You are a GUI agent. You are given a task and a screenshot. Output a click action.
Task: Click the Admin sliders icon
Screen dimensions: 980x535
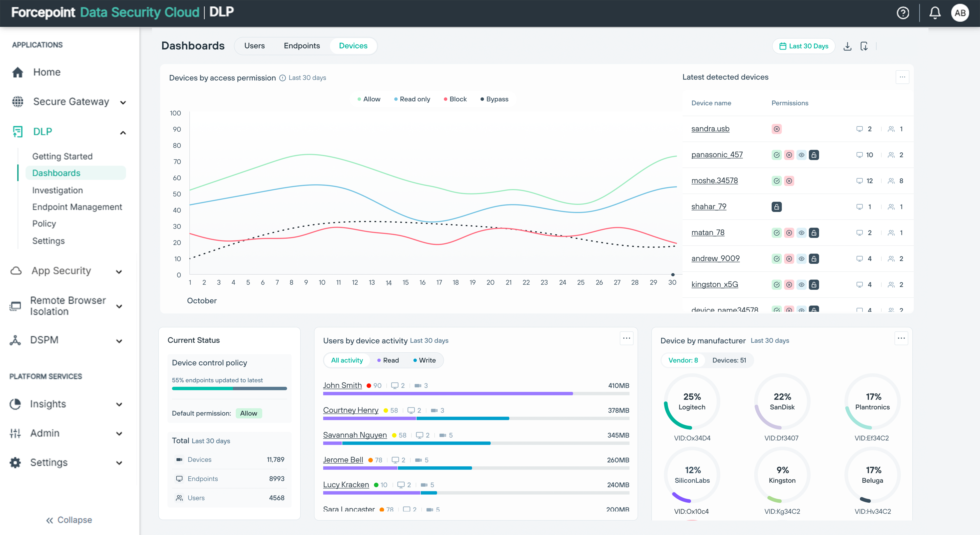tap(15, 433)
